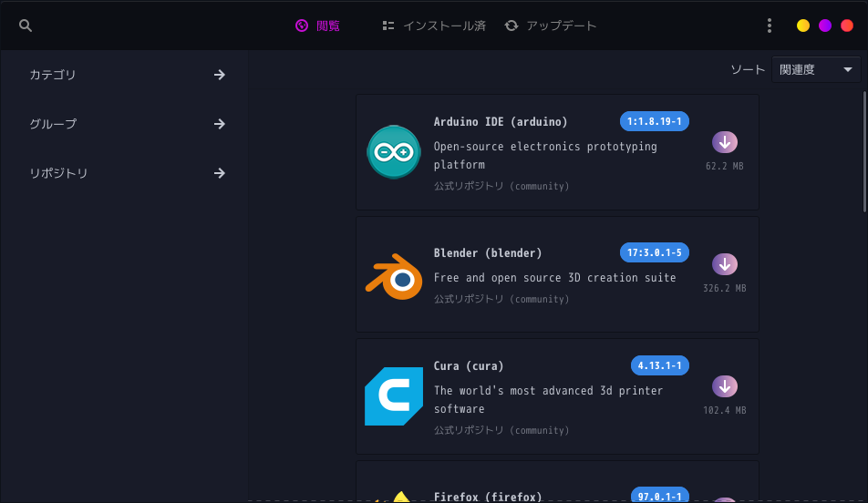Open the Blender (blender) title
The width and height of the screenshot is (868, 503).
(488, 253)
